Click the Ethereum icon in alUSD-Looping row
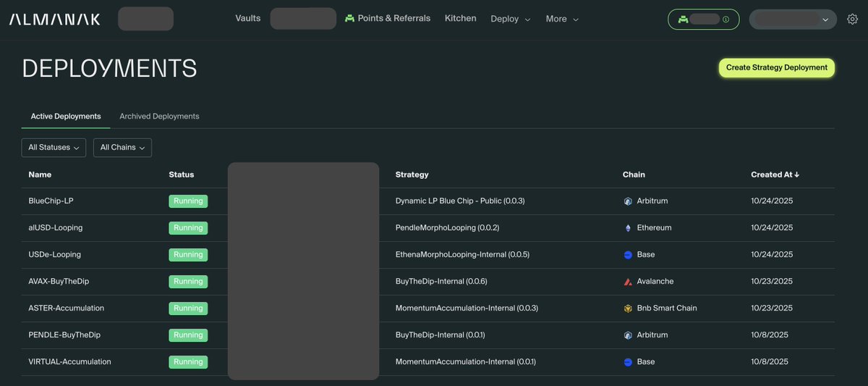Viewport: 868px width, 386px height. 628,228
